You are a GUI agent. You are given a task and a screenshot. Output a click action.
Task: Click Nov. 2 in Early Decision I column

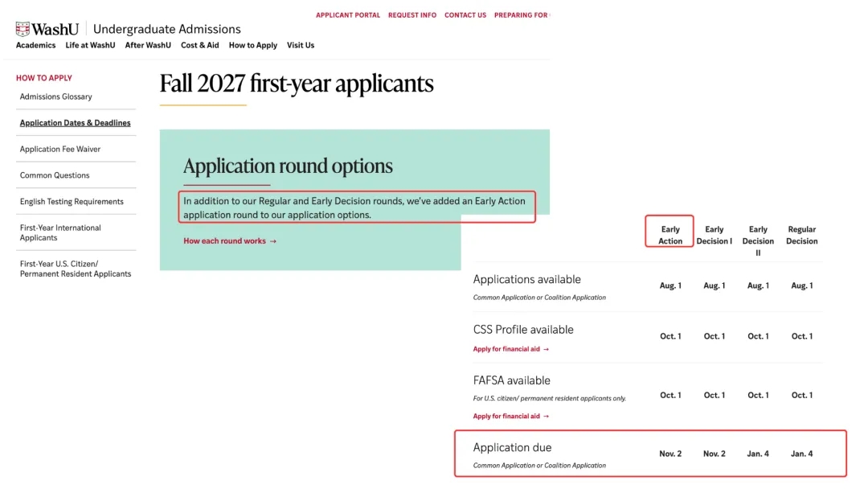[714, 454]
